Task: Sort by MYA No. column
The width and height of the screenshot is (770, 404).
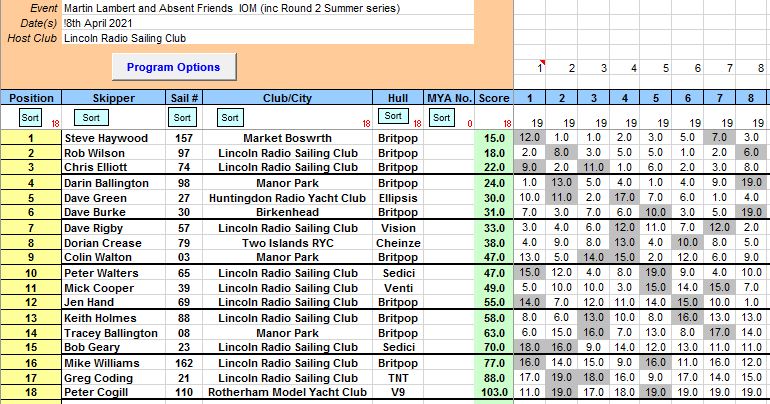Action: tap(442, 118)
